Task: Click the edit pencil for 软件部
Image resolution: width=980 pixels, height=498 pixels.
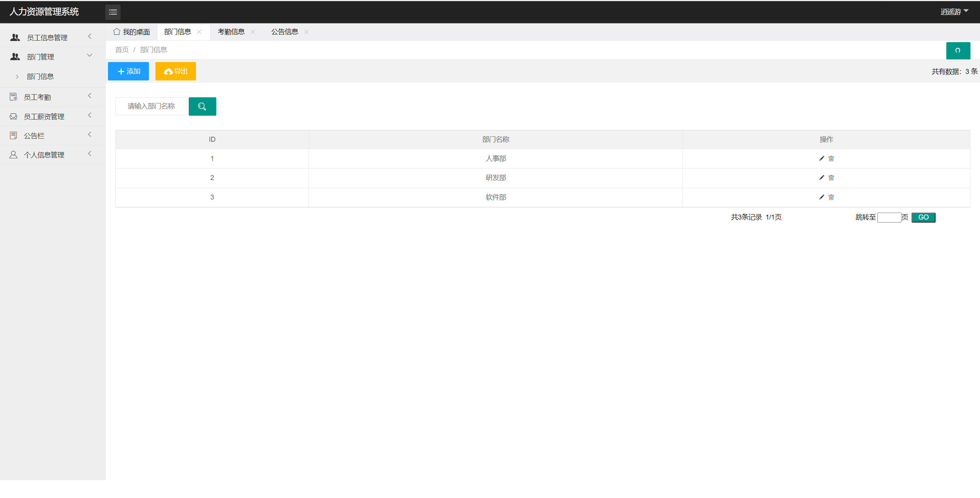Action: tap(821, 197)
